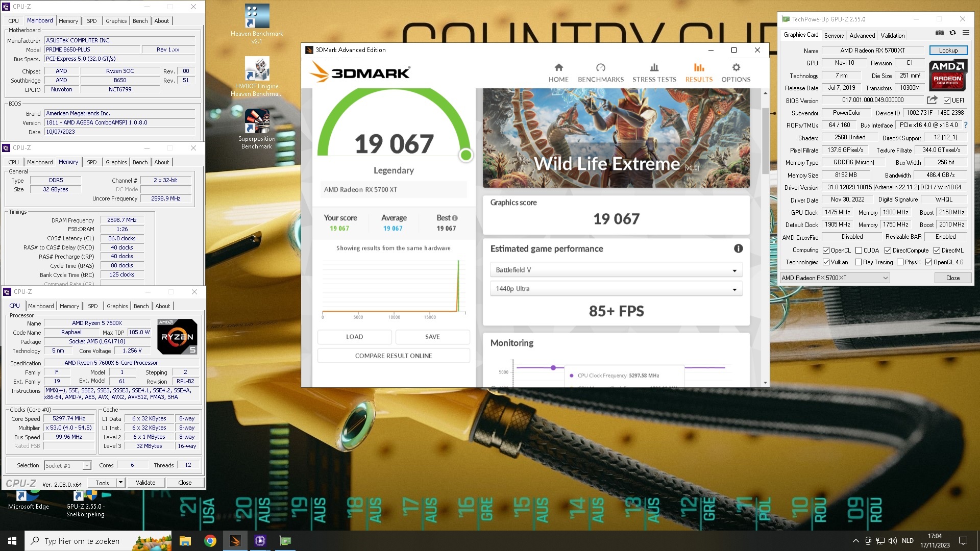The width and height of the screenshot is (980, 551).
Task: Toggle Ray Tracing checkbox
Action: [858, 262]
